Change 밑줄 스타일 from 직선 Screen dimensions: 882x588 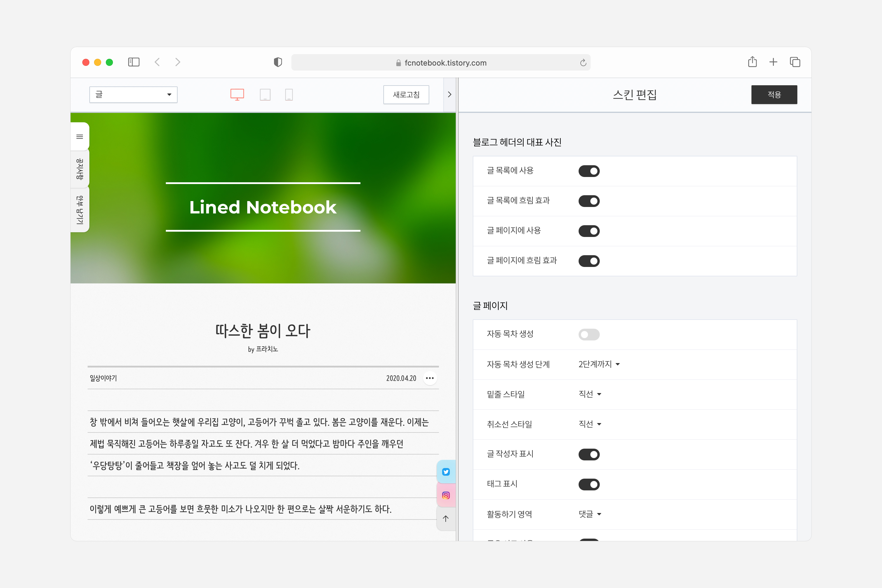pos(589,394)
